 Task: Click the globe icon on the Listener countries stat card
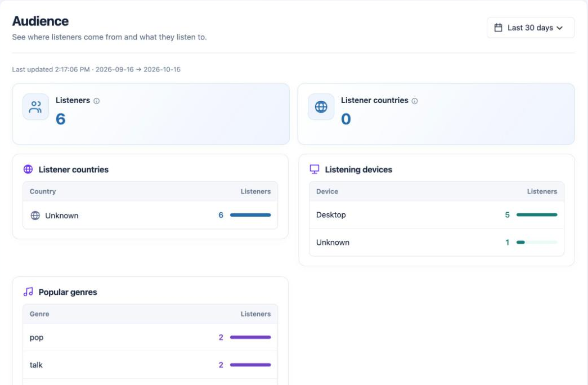coord(321,107)
